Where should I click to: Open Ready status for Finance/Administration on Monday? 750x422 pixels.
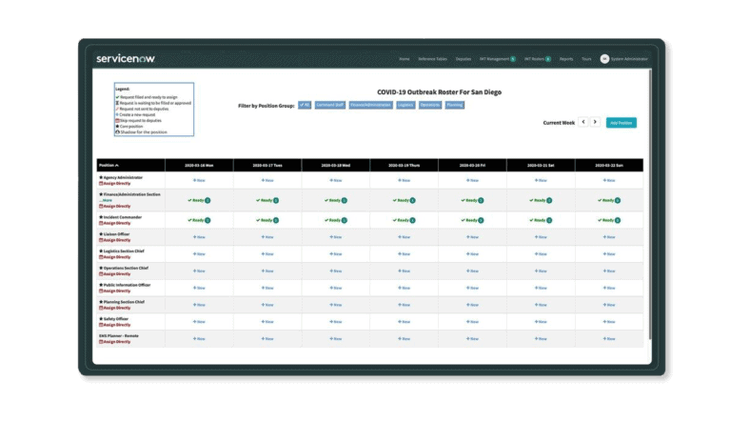click(199, 200)
